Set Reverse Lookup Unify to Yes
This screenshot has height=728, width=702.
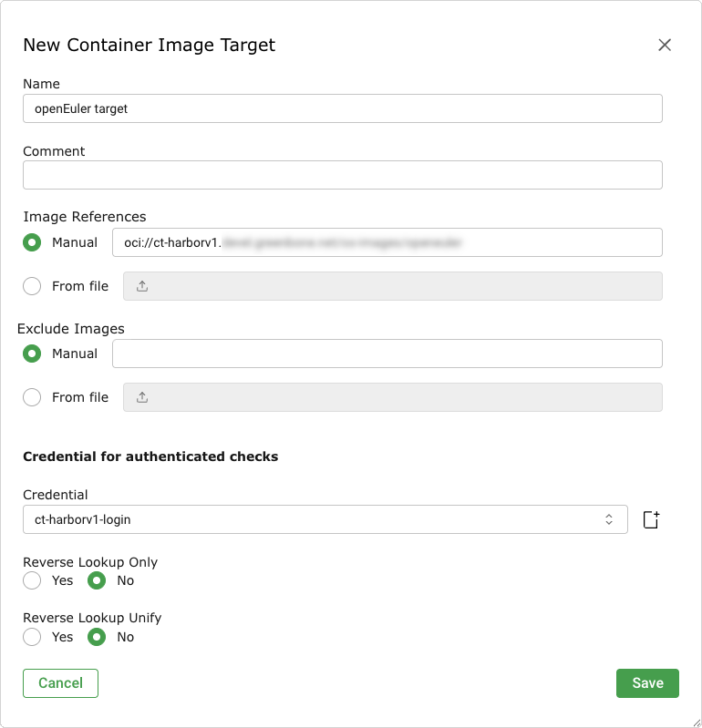click(x=32, y=637)
